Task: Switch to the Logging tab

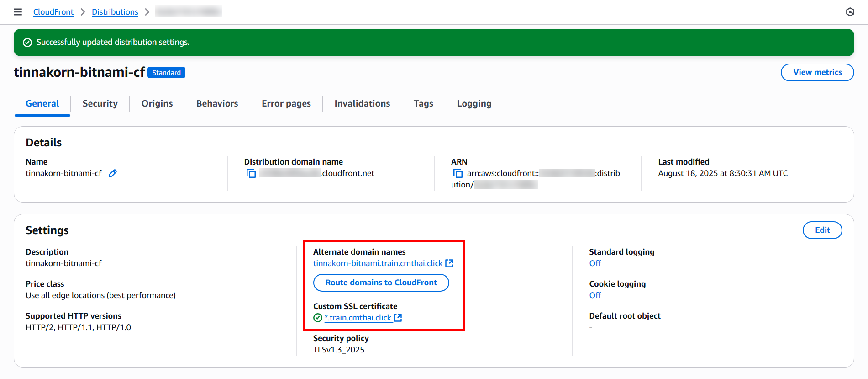Action: [474, 104]
